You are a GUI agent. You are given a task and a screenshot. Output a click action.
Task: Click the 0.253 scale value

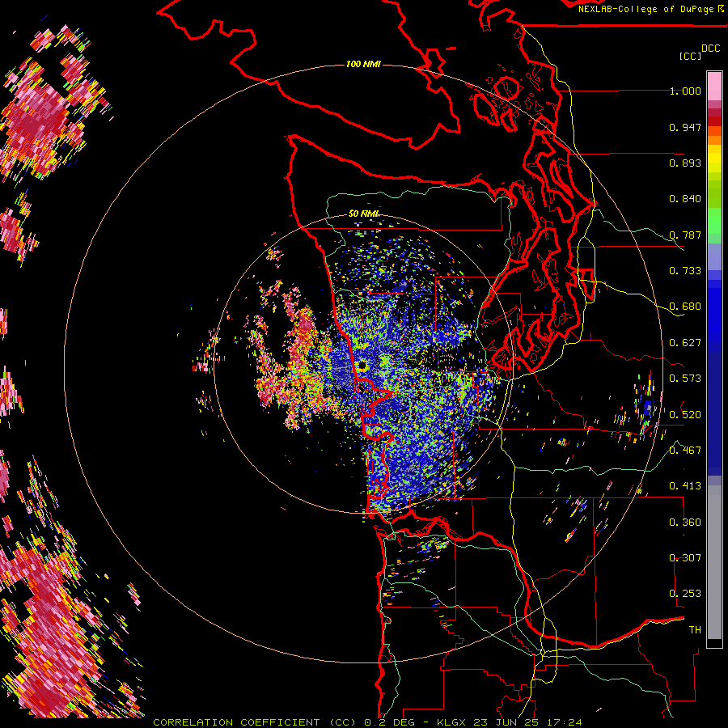point(685,594)
